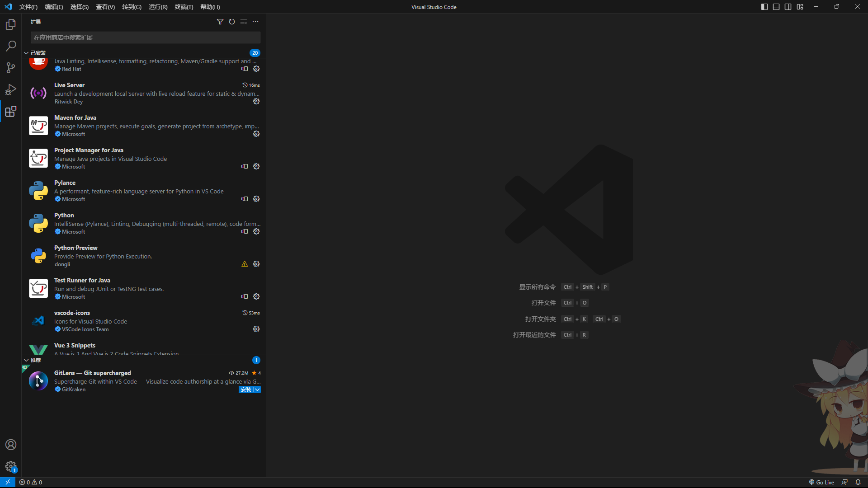Screen dimensions: 868x488
Task: Open the 运行(R) menu
Action: [158, 7]
